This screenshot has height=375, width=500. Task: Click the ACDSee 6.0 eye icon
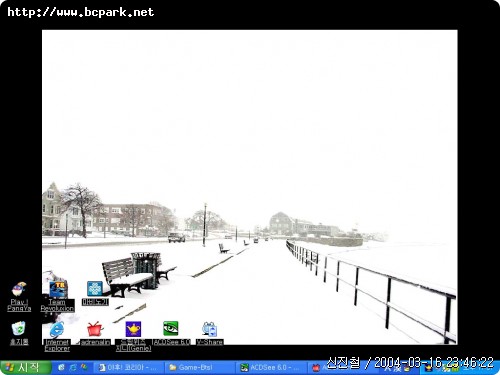tap(171, 333)
